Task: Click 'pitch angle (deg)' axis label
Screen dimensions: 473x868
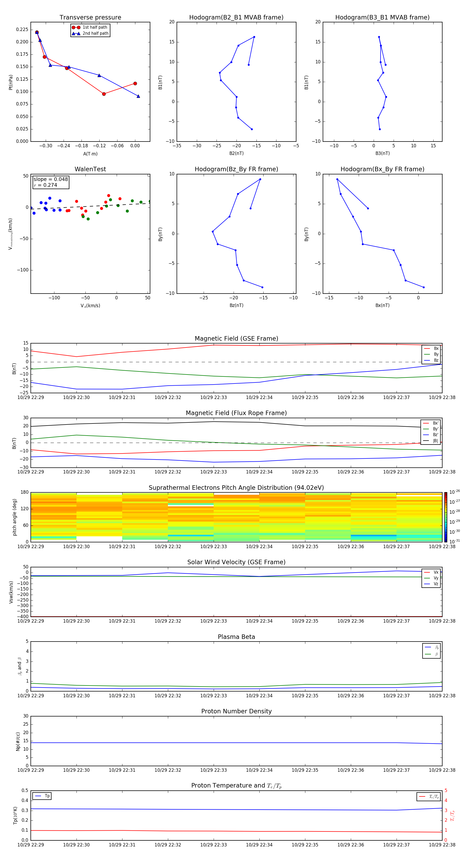Action: click(x=14, y=517)
